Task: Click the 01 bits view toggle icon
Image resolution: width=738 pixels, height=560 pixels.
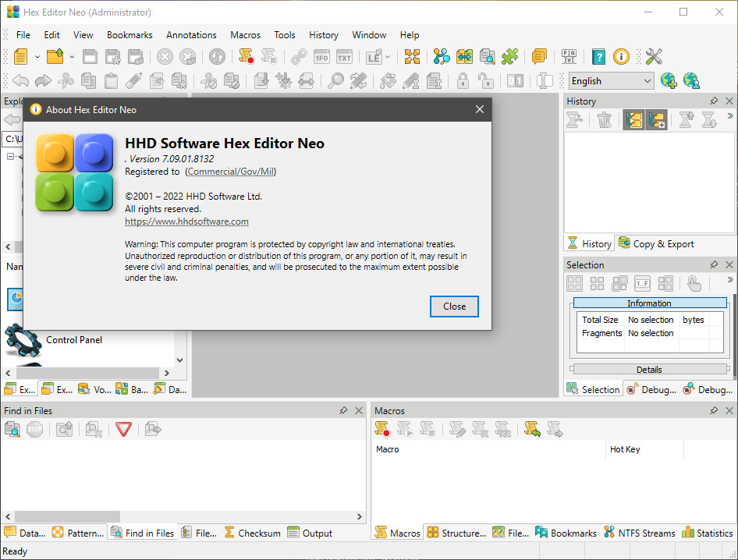Action: click(515, 81)
